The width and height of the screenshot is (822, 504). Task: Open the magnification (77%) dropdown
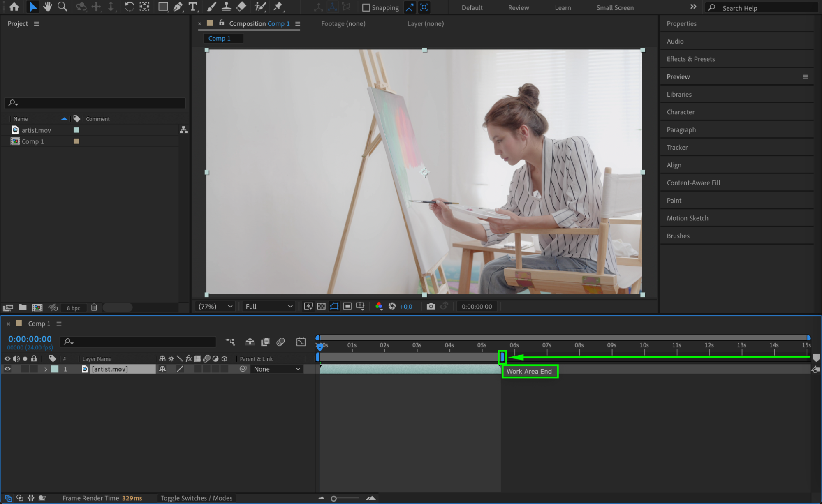[215, 306]
